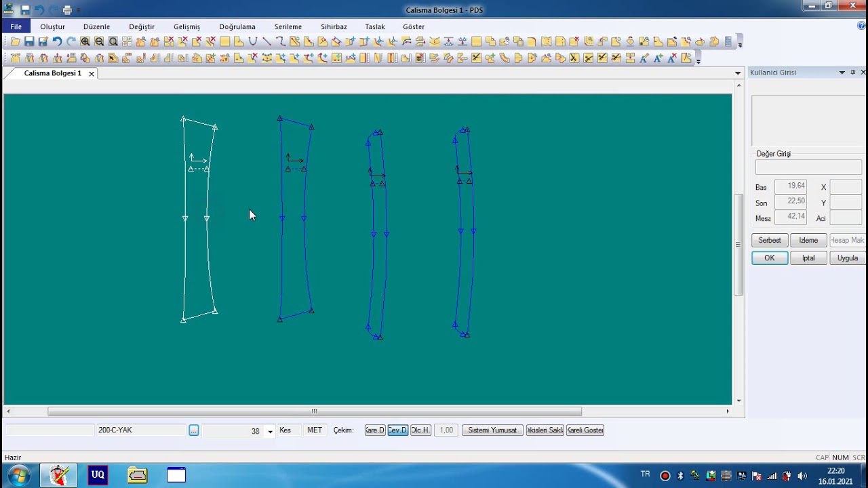Open the Düzenle menu
868x488 pixels.
point(96,26)
